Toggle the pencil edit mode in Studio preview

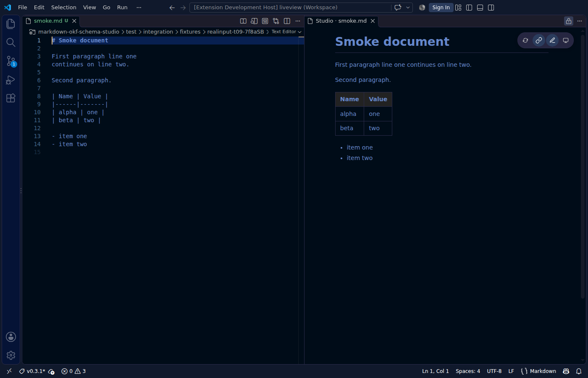552,40
